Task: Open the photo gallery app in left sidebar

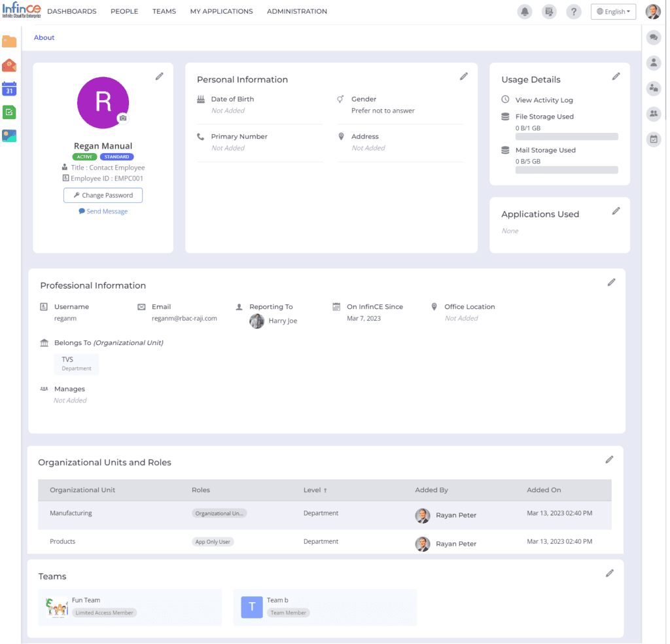Action: (9, 136)
